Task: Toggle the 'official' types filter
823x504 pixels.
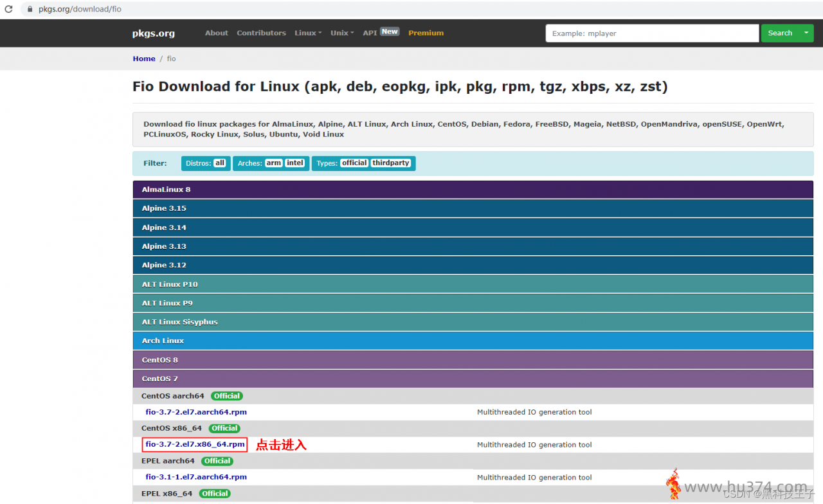Action: (x=354, y=163)
